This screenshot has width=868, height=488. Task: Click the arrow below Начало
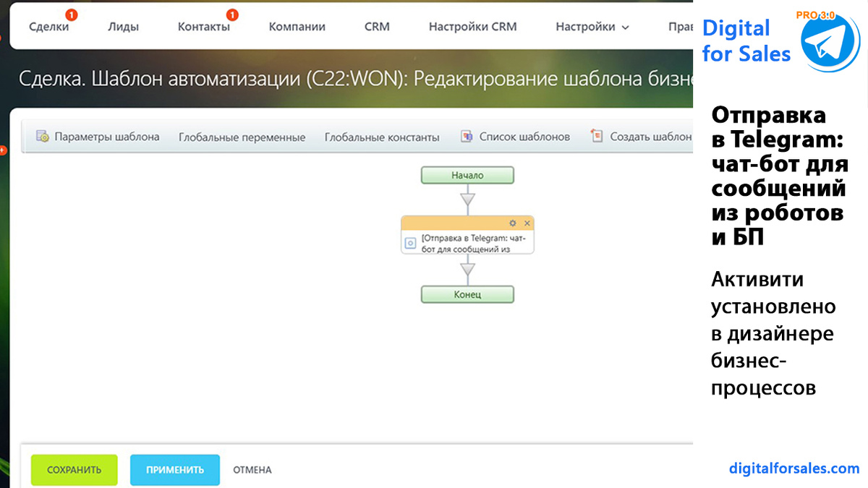pos(468,198)
